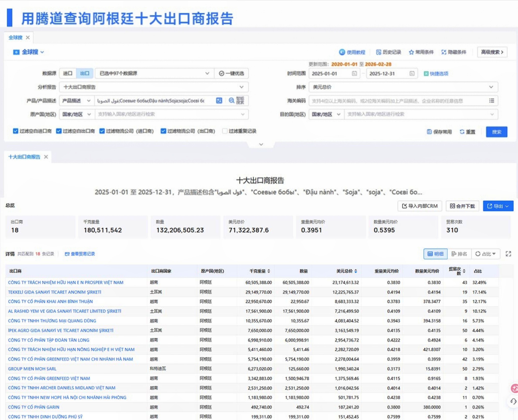518x420 pixels.
Task: Toggle 过滤物流公司 (出口商) checkbox
Action: click(163, 131)
